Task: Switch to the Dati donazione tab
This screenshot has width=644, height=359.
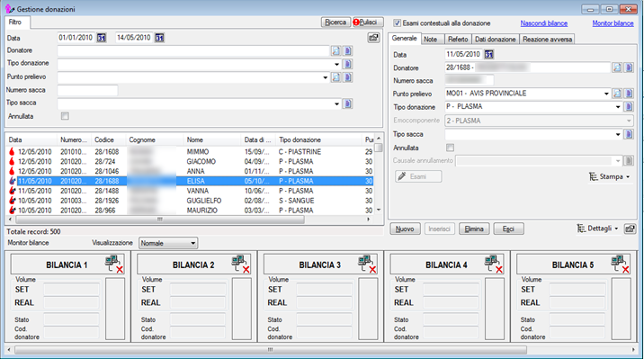Action: (x=496, y=40)
